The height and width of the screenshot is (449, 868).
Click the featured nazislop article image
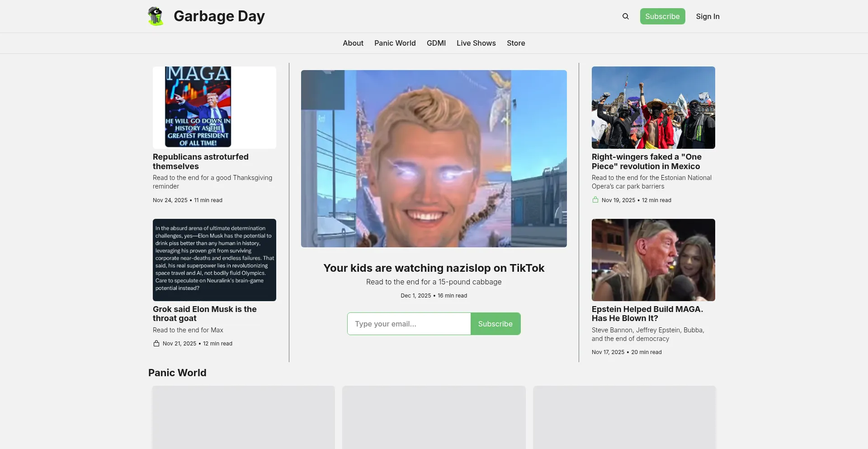point(434,158)
